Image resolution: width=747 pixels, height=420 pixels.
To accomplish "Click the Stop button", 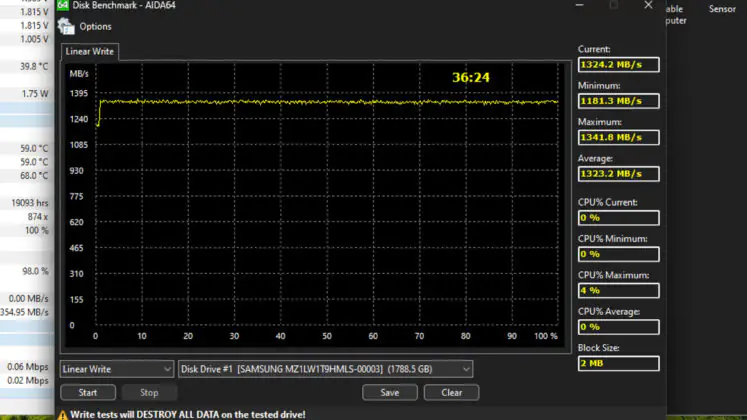I will tap(149, 392).
